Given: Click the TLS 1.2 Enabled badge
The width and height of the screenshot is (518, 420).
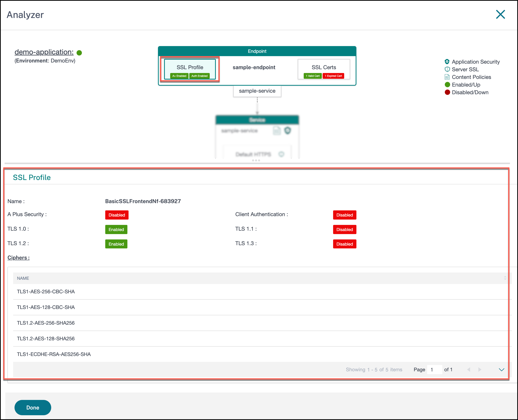Looking at the screenshot, I should click(x=116, y=244).
